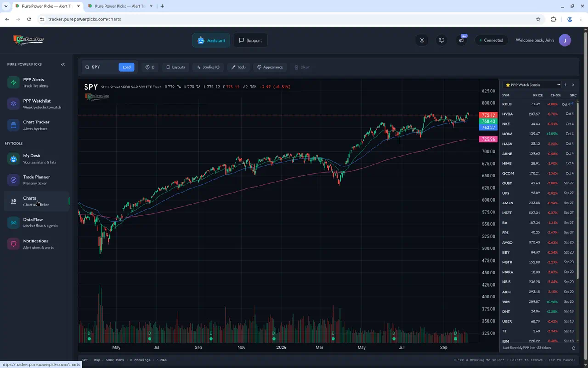Bookmark this page with star icon
The width and height of the screenshot is (588, 368).
pos(538,19)
